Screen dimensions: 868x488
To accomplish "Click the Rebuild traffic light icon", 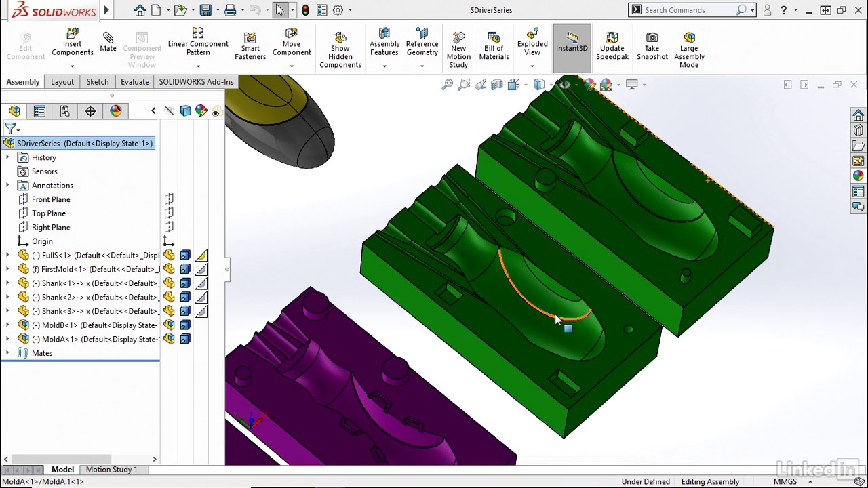I will [305, 10].
